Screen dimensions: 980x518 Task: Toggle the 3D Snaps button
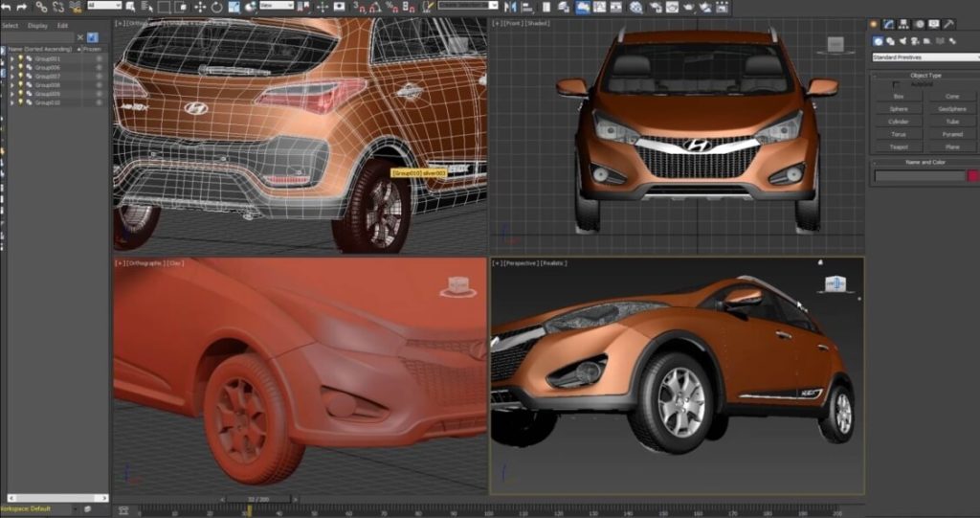pyautogui.click(x=361, y=8)
